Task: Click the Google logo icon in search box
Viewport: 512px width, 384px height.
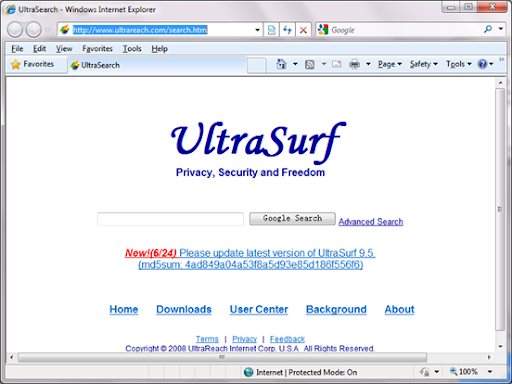Action: coord(323,29)
